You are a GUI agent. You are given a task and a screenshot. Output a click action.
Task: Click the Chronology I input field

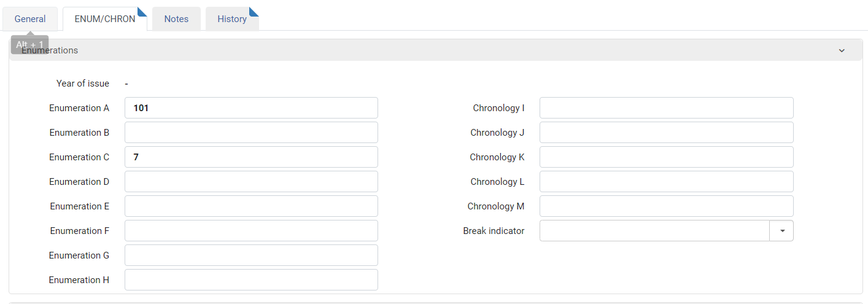click(x=667, y=108)
